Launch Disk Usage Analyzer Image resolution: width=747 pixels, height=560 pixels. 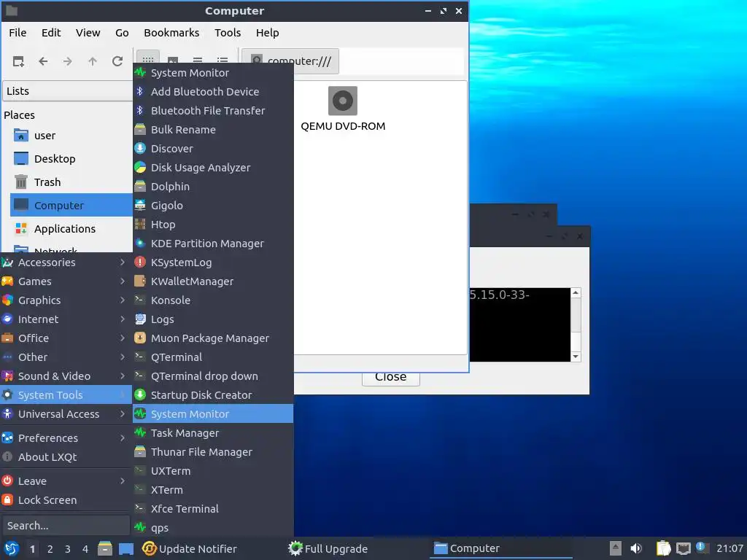[x=213, y=168]
